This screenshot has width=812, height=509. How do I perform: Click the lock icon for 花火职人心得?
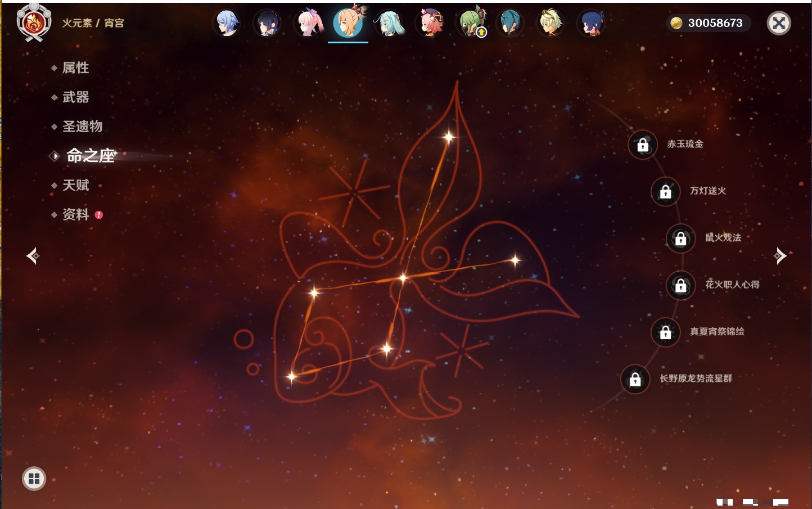[681, 285]
